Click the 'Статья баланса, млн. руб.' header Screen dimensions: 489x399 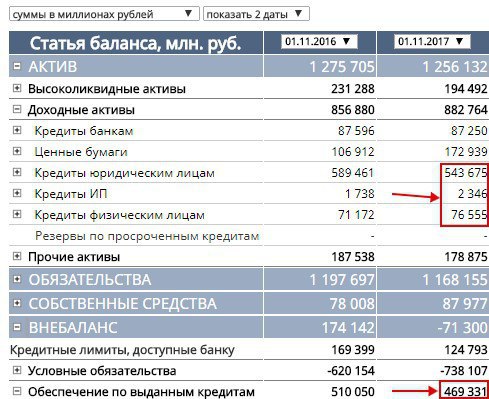click(135, 43)
